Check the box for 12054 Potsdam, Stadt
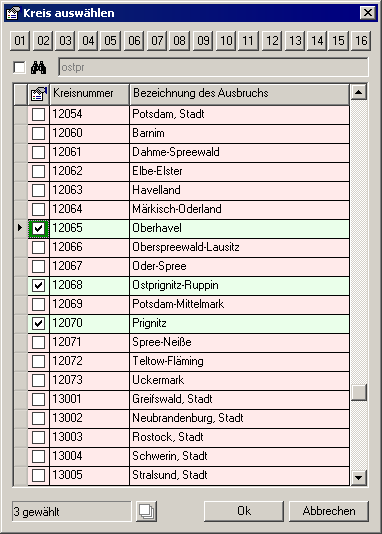Screen dimensions: 382x534 pyautogui.click(x=38, y=114)
